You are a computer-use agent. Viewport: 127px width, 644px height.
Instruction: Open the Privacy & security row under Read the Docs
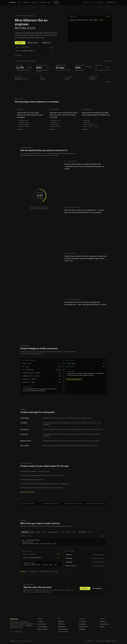(85, 566)
